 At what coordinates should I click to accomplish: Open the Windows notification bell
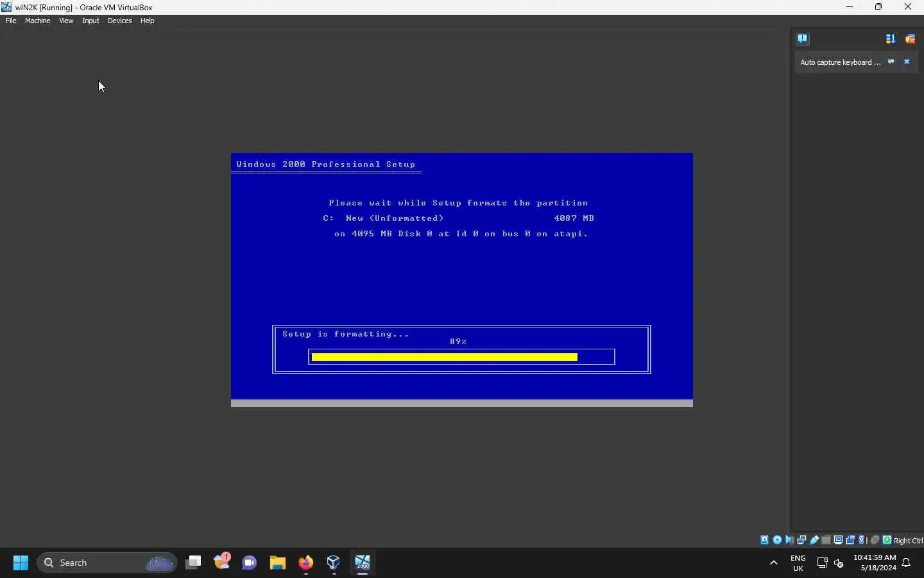(x=907, y=563)
